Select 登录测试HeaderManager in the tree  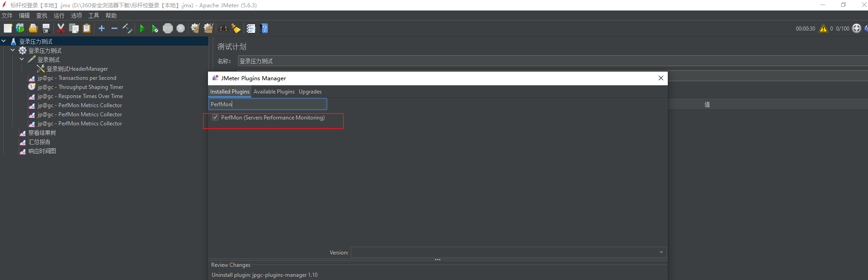point(77,69)
